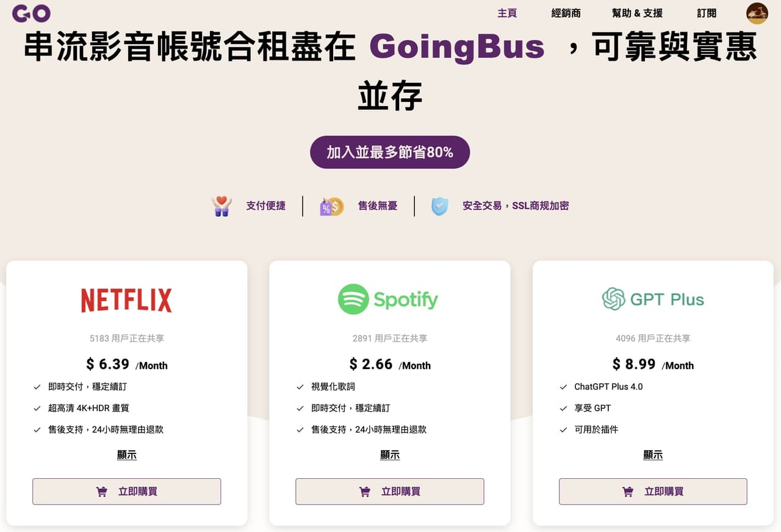Click the 加入並最多節省80% button
Screen dimensions: 781x532
[390, 152]
